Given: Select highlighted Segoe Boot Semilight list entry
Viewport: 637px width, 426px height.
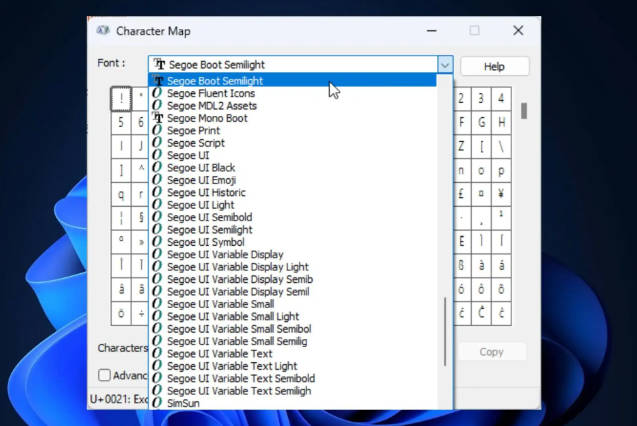Looking at the screenshot, I should (293, 81).
